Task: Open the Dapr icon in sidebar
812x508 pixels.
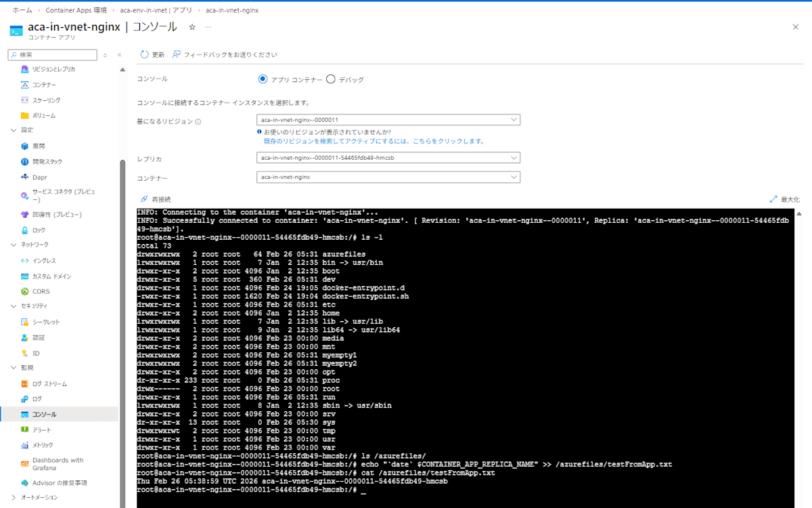Action: tap(25, 177)
